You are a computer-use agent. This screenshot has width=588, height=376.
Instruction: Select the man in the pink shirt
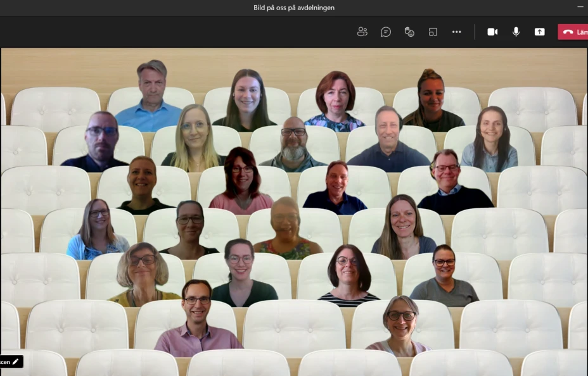(197, 318)
